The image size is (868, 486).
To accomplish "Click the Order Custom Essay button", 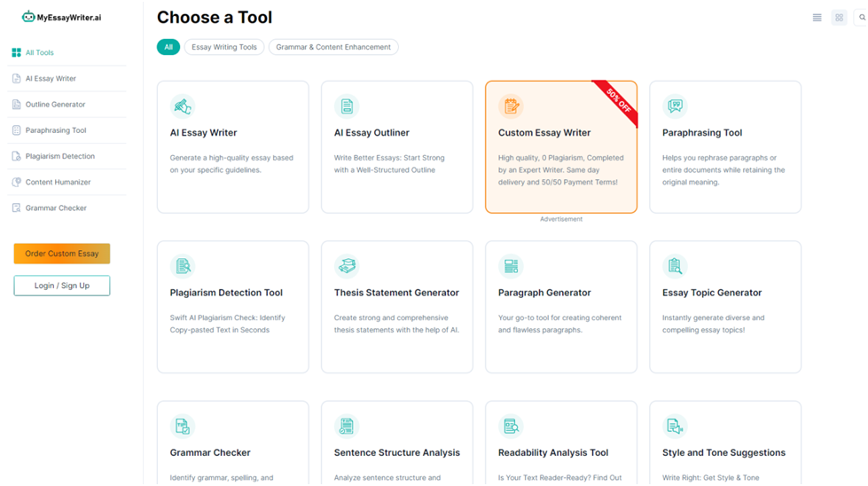I will (x=62, y=254).
